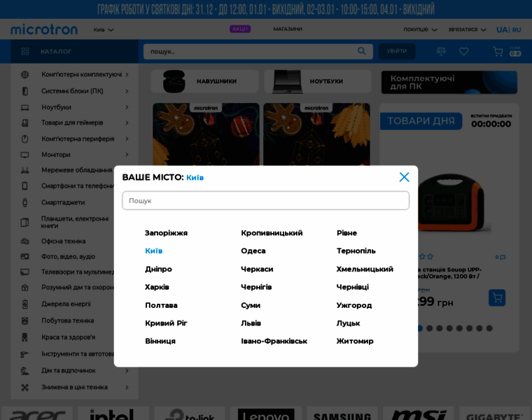Click the Мережеве обладнання router icon

pos(24,170)
